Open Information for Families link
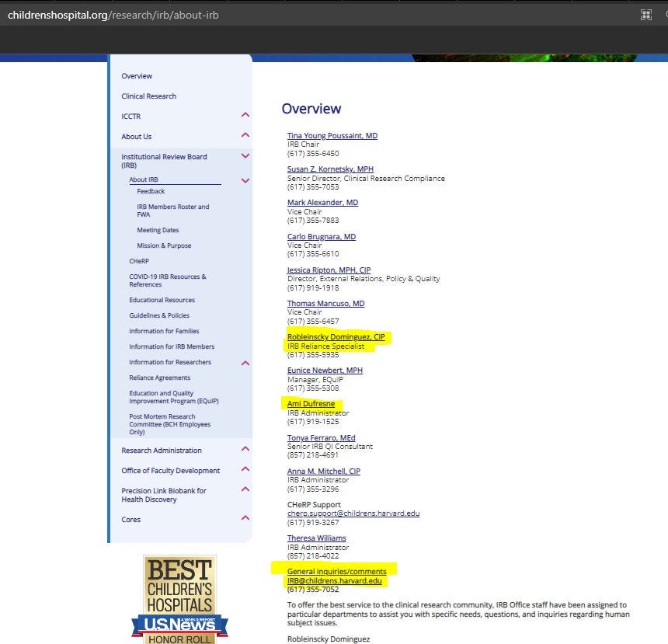Image resolution: width=668 pixels, height=644 pixels. point(164,331)
